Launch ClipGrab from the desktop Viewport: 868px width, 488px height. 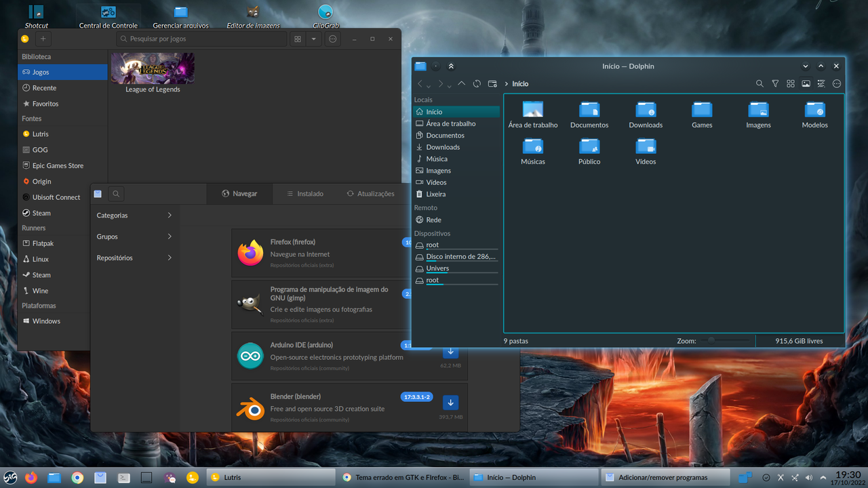[x=326, y=12]
